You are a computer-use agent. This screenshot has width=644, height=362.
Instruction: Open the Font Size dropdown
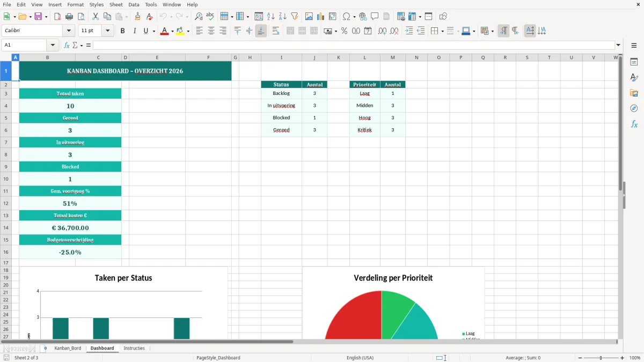coord(107,31)
